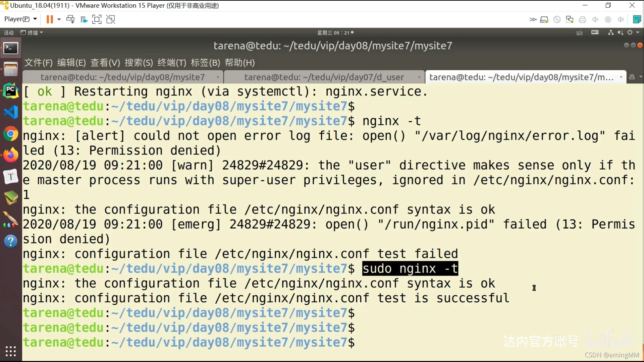644x362 pixels.
Task: Click the speaker icon right of webcam
Action: tap(621, 19)
